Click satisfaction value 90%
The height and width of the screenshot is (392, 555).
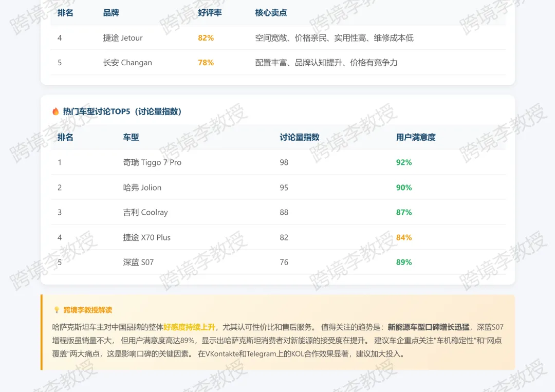pyautogui.click(x=404, y=188)
